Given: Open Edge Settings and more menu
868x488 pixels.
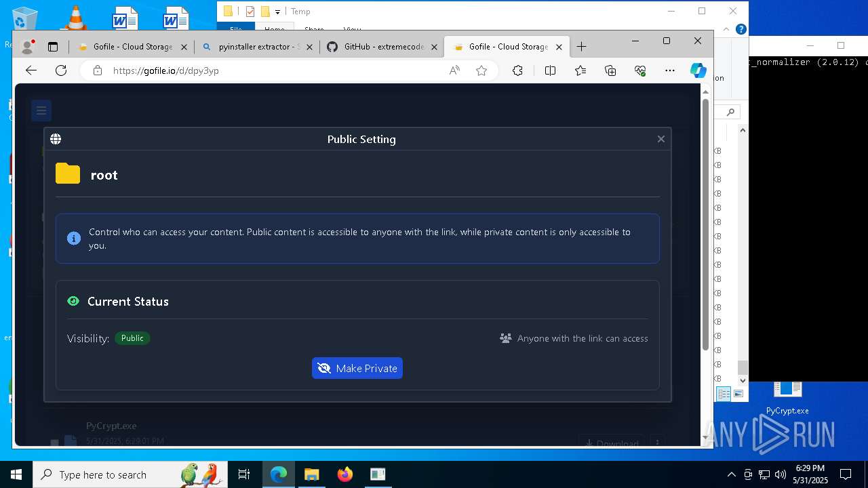Looking at the screenshot, I should pyautogui.click(x=670, y=70).
